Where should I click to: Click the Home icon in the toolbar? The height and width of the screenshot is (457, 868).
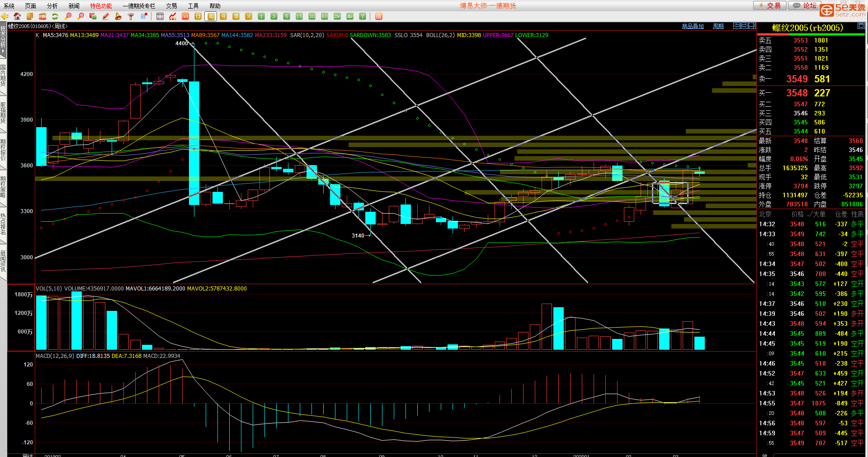click(17, 16)
